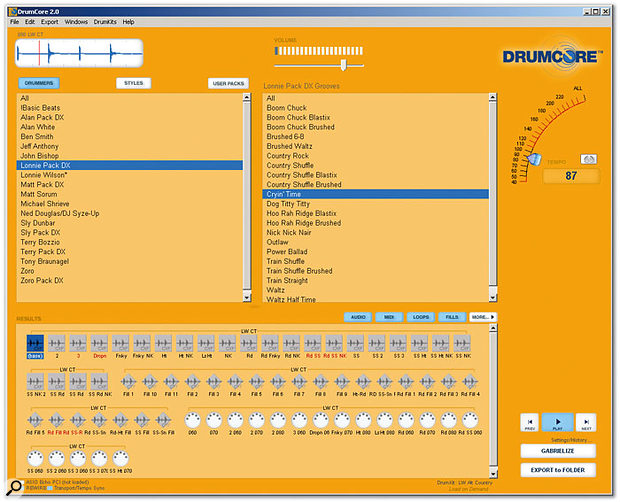Select the Rd Fill 4 fill icon
This screenshot has width=620, height=502.
click(x=470, y=382)
